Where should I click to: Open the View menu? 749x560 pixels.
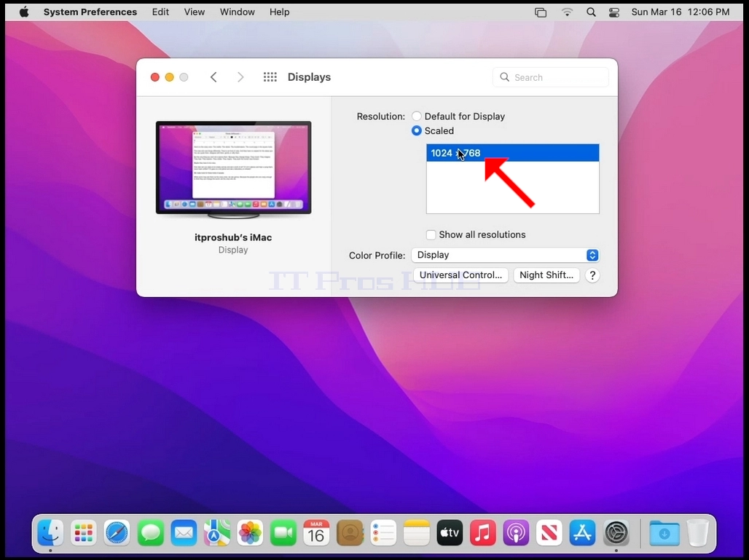coord(195,12)
